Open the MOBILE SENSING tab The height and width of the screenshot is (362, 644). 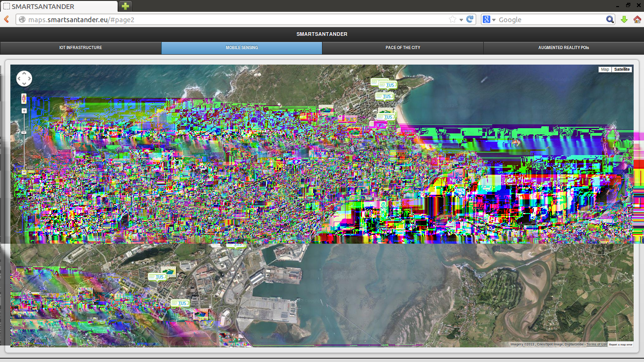242,48
